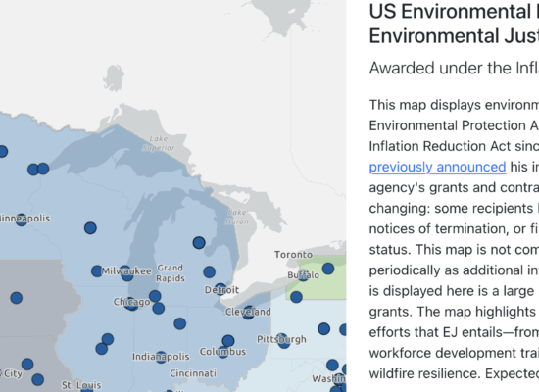Click the Grand Rapids city label
The height and width of the screenshot is (392, 539).
click(x=171, y=272)
